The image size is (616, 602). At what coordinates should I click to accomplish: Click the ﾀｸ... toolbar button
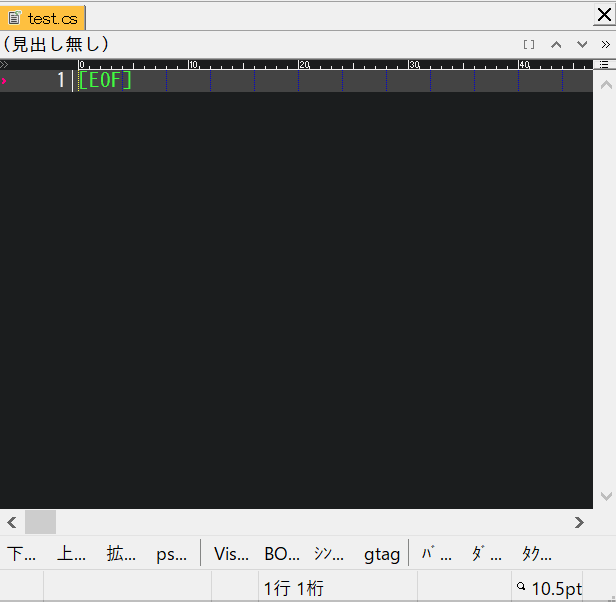pyautogui.click(x=536, y=554)
